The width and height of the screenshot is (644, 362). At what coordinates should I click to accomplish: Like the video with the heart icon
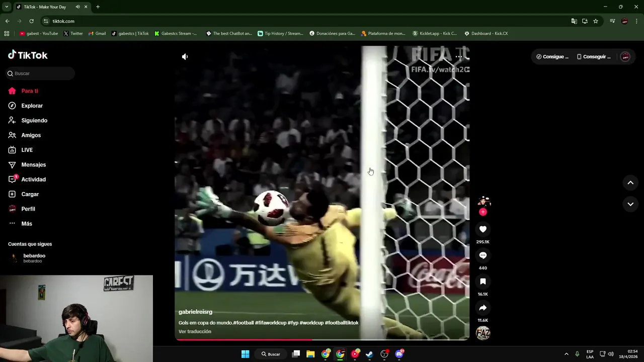[x=483, y=229]
